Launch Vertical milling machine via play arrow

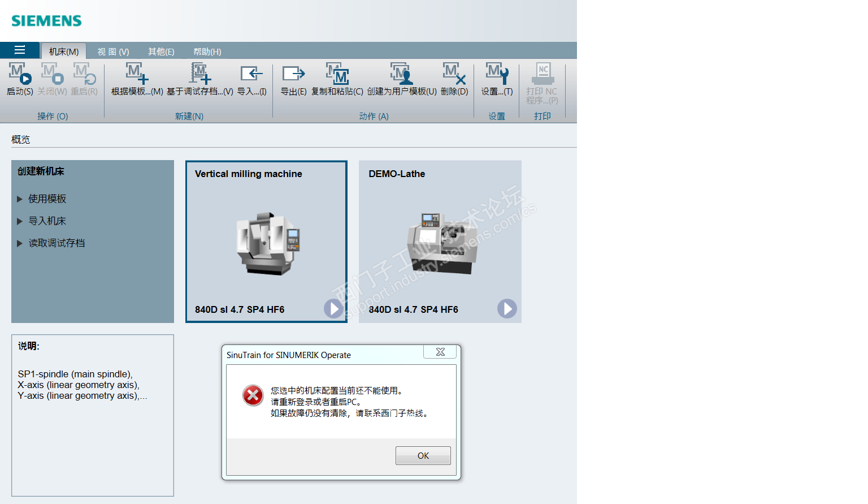pyautogui.click(x=333, y=308)
